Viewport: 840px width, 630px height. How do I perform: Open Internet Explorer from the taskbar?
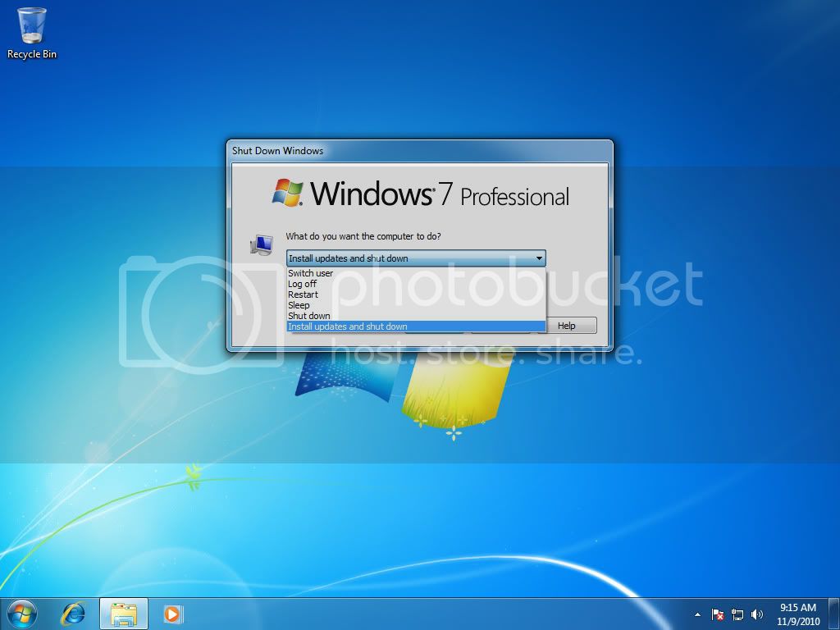click(74, 614)
